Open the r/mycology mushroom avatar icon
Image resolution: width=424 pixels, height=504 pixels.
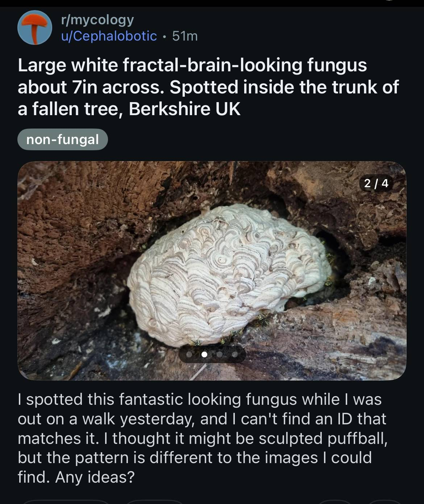click(35, 28)
